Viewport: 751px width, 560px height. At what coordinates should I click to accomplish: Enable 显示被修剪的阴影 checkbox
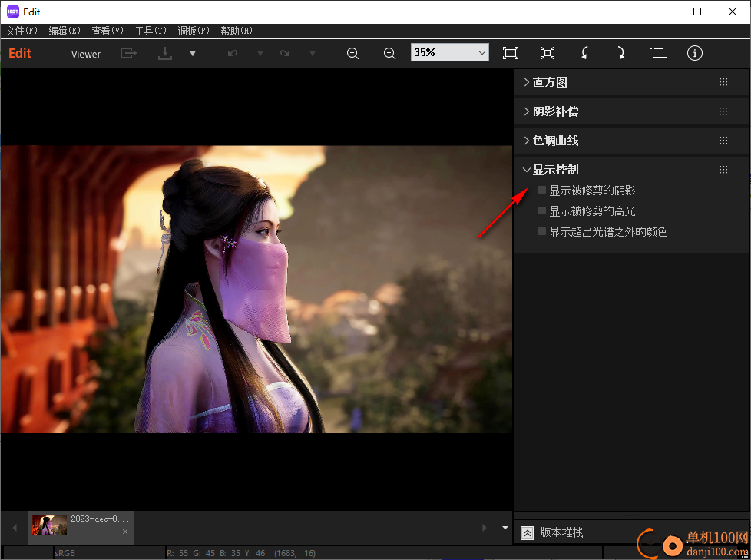tap(542, 191)
